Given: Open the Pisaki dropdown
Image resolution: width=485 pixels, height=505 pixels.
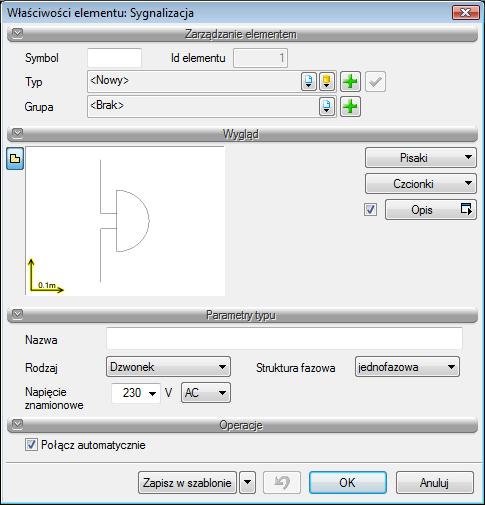Looking at the screenshot, I should [421, 157].
